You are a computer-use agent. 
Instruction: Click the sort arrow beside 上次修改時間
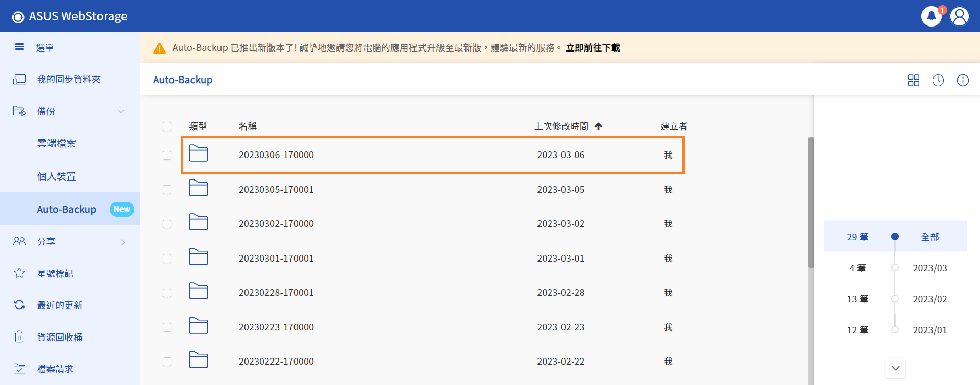click(x=599, y=126)
